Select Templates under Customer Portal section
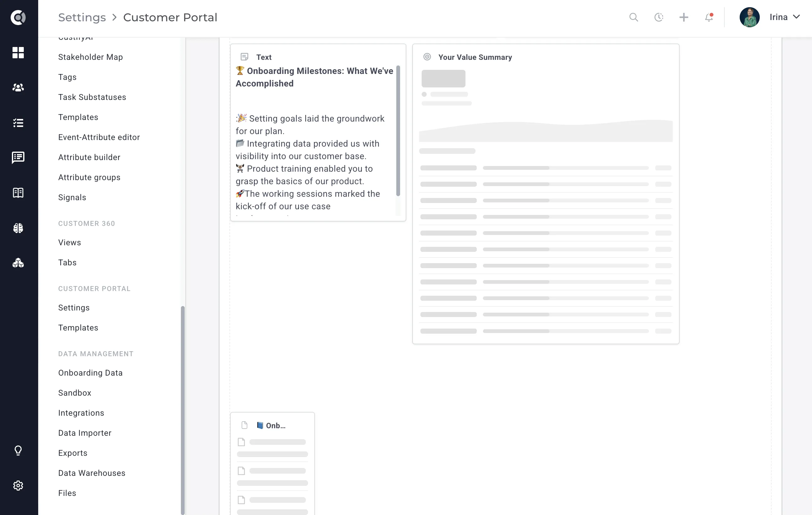The width and height of the screenshot is (812, 515). click(x=78, y=328)
